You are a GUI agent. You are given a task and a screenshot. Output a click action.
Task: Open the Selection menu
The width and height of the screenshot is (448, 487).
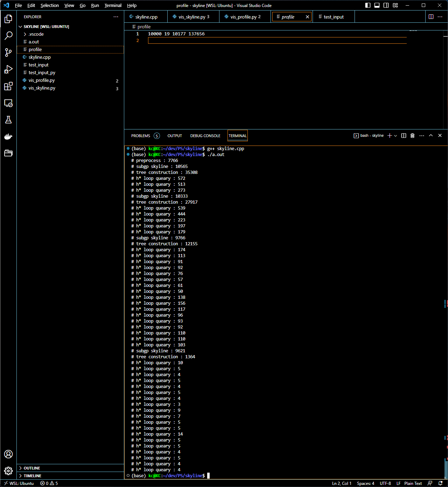point(50,5)
